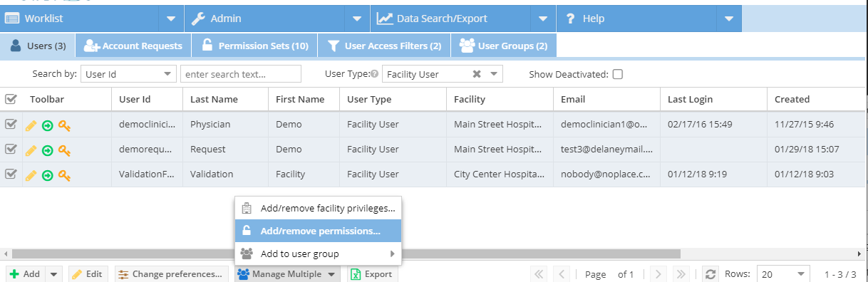Enable Show Deactivated checkbox
The height and width of the screenshot is (282, 868).
tap(618, 74)
